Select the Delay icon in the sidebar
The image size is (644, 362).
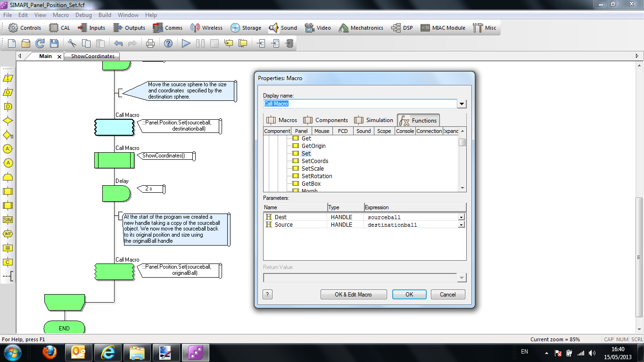point(8,107)
